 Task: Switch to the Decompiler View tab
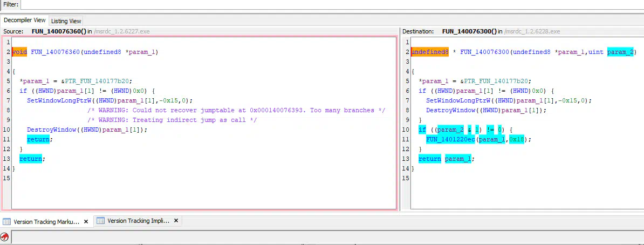25,21
